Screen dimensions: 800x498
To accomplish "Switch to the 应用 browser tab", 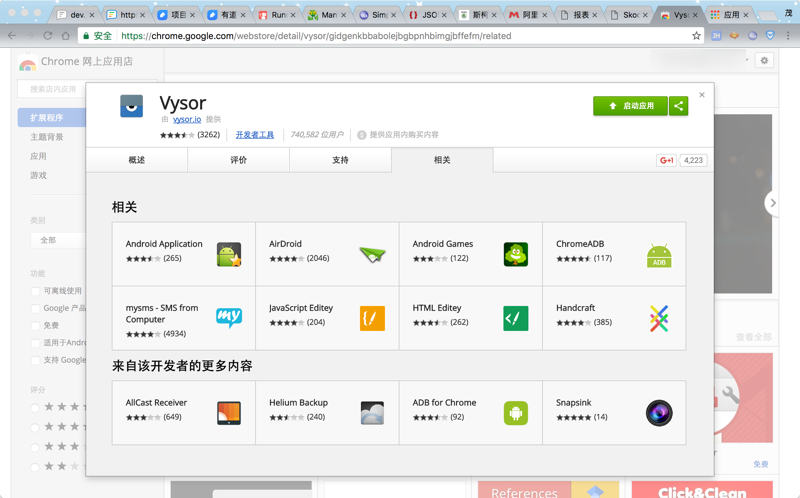I will click(x=729, y=15).
